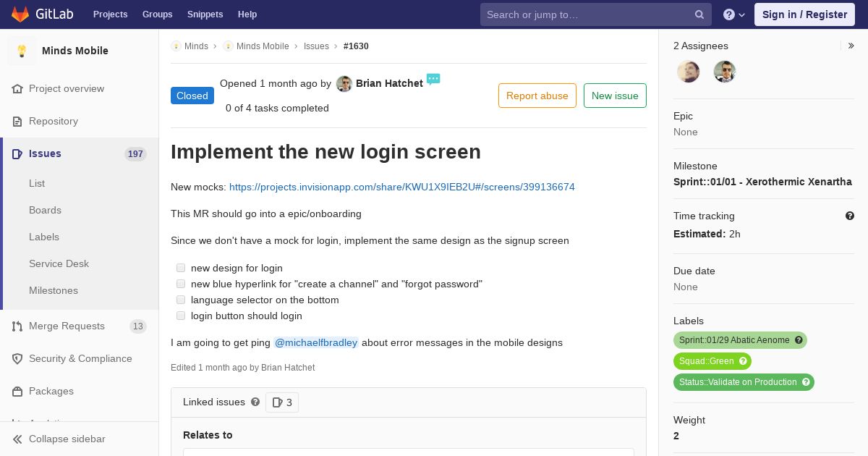Click the New issue button
868x456 pixels.
coord(615,96)
